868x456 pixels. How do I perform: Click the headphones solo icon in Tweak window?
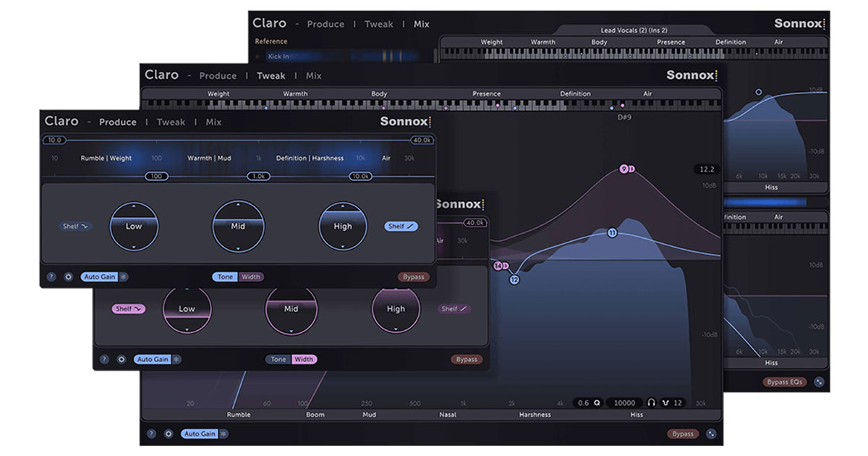(651, 403)
